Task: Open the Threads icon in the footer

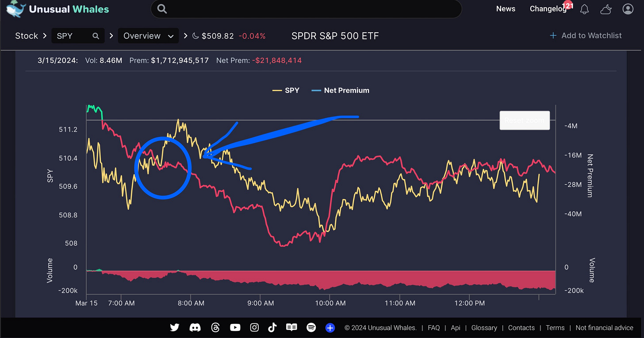Action: coord(215,327)
